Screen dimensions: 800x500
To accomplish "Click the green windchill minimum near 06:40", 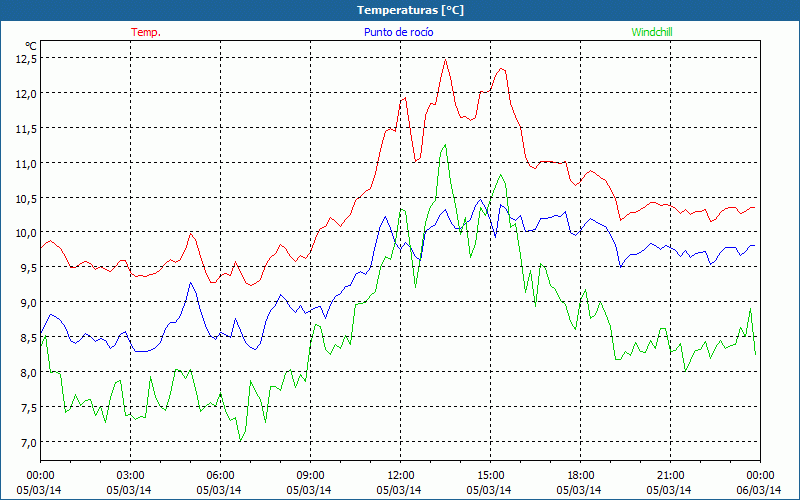I will tap(240, 441).
